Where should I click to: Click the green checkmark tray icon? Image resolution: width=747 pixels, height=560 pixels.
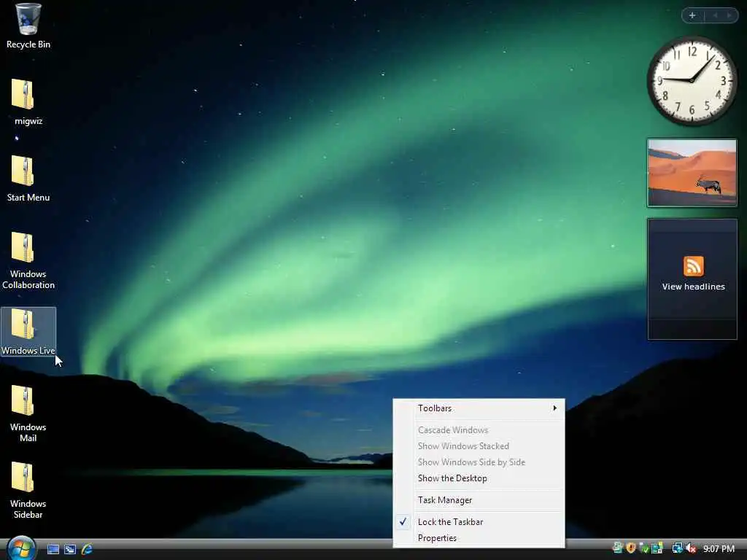point(644,548)
